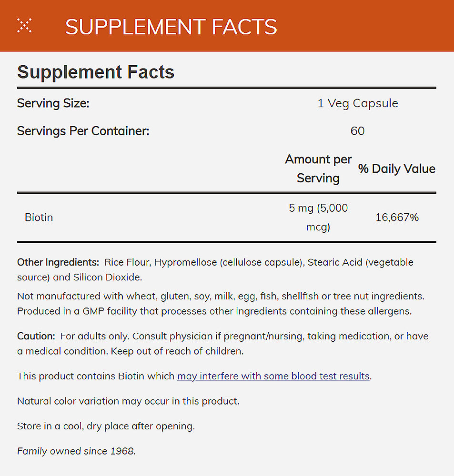Click the GMP facility statement line
This screenshot has width=454, height=476.
(214, 311)
